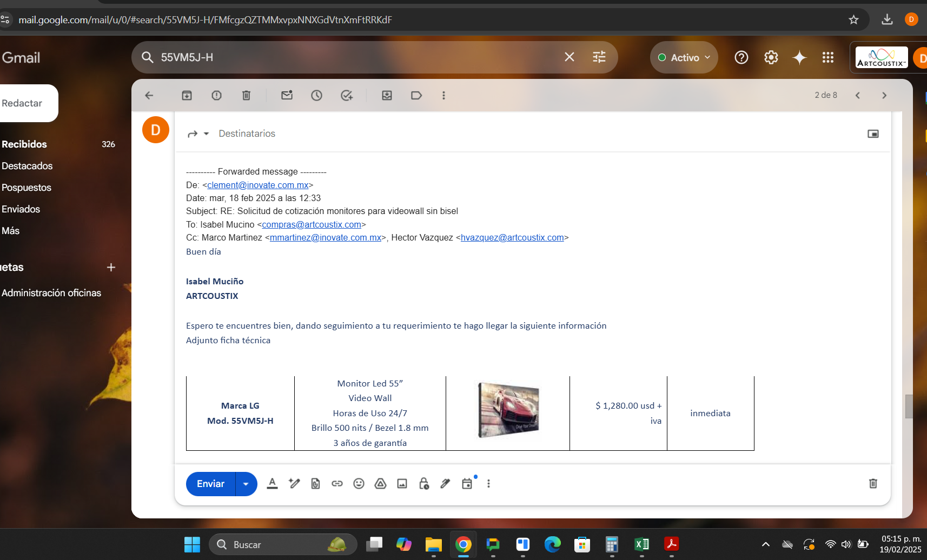The width and height of the screenshot is (927, 560).
Task: Clear the search field
Action: [x=570, y=57]
